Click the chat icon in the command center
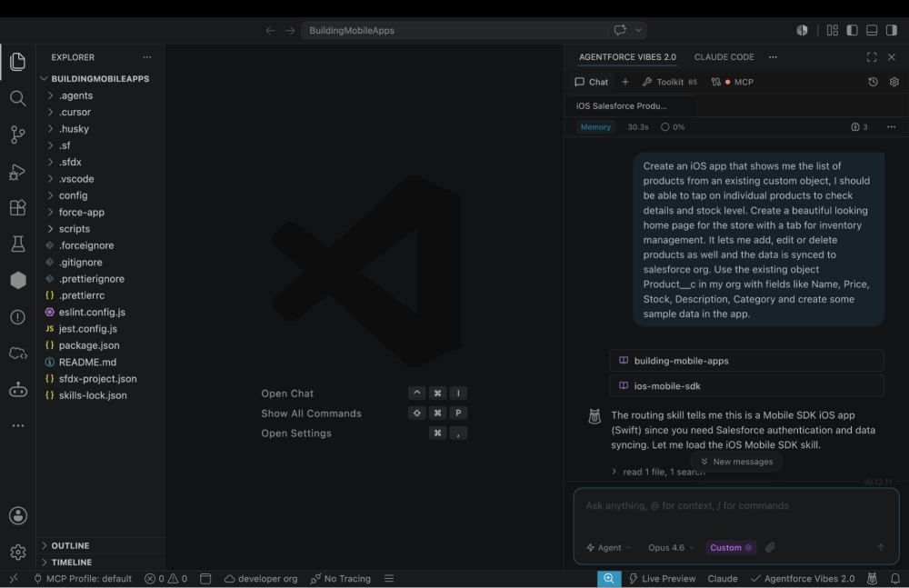Screen dimensions: 909x588 [x=620, y=30]
